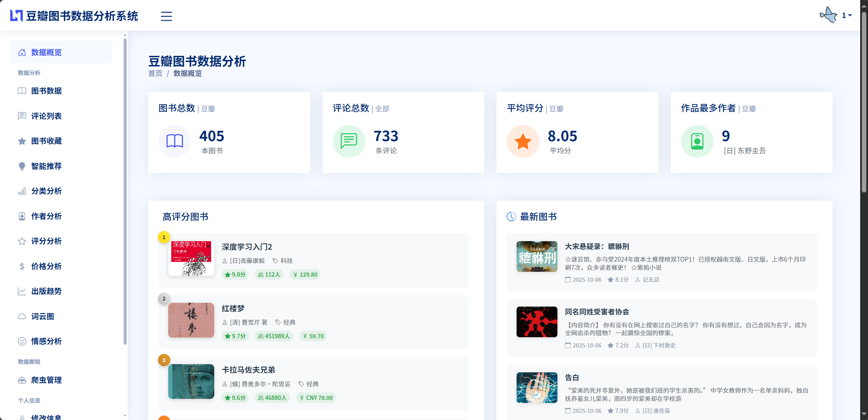The height and width of the screenshot is (420, 868).
Task: Click the book icon beside 图书数据
Action: [22, 91]
